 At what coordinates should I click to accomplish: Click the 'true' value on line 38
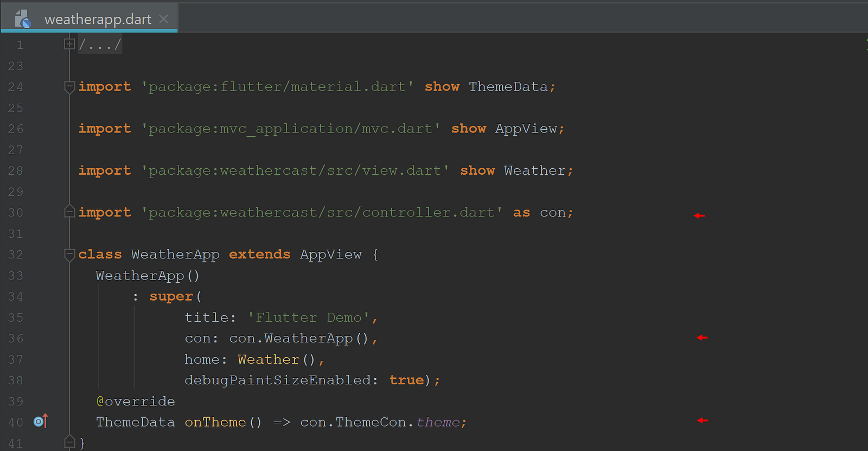406,380
